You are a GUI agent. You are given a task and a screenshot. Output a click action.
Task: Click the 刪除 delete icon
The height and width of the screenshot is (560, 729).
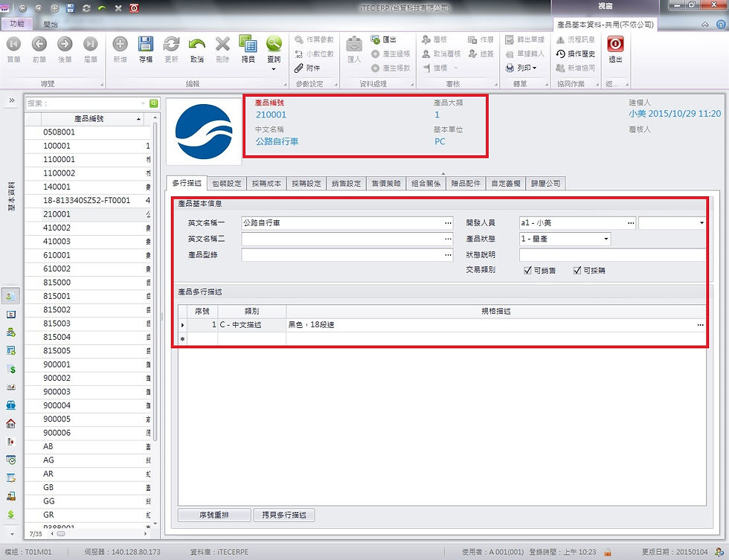click(222, 44)
